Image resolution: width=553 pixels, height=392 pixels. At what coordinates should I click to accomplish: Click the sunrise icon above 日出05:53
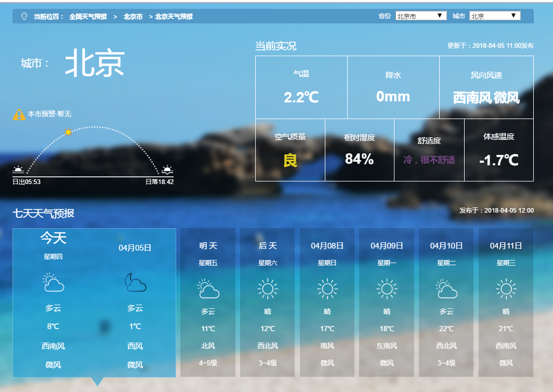pos(18,169)
